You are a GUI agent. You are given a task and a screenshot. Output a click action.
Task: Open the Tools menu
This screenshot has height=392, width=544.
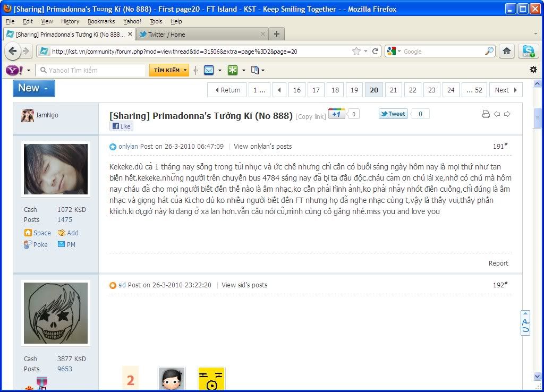[156, 21]
